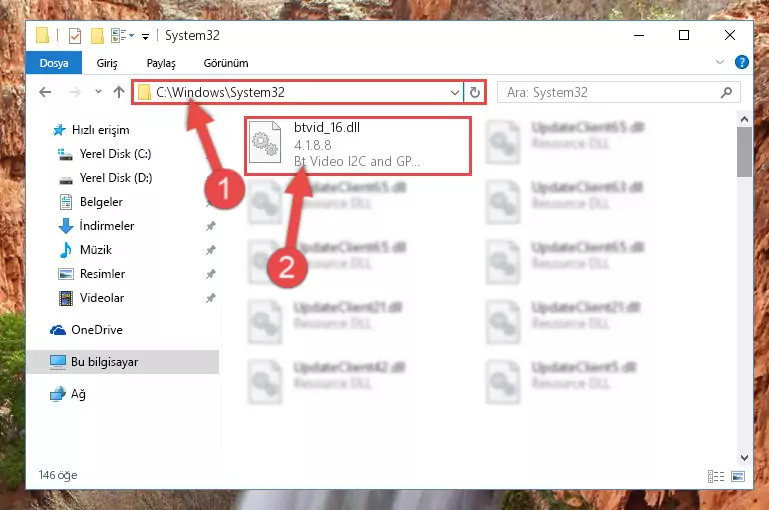This screenshot has height=510, width=769.
Task: Open the Dosya file menu
Action: pos(54,63)
